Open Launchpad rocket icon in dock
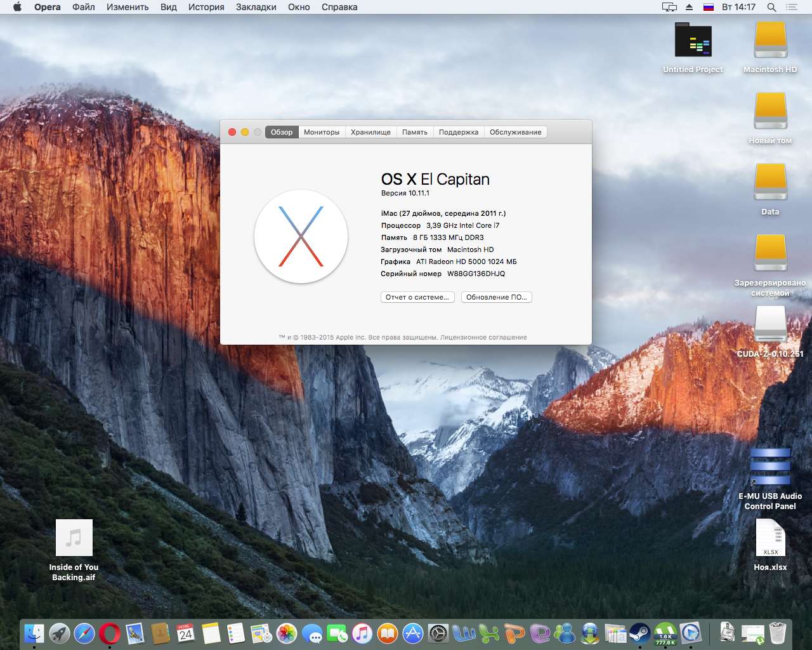The height and width of the screenshot is (650, 812). point(59,633)
